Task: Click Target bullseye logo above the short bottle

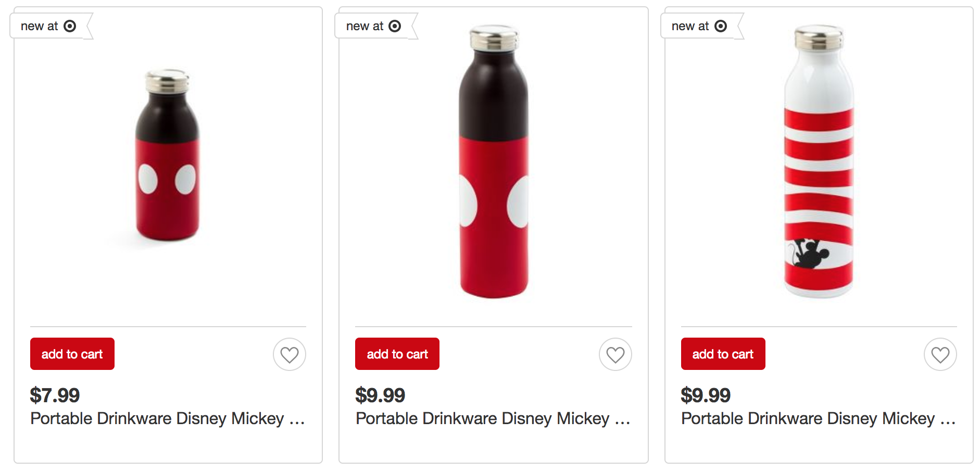Action: (70, 26)
